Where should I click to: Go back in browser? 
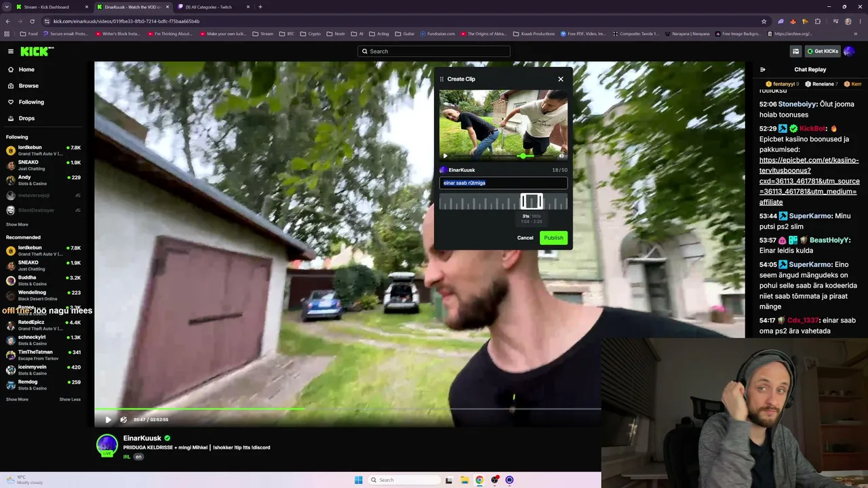pyautogui.click(x=8, y=21)
